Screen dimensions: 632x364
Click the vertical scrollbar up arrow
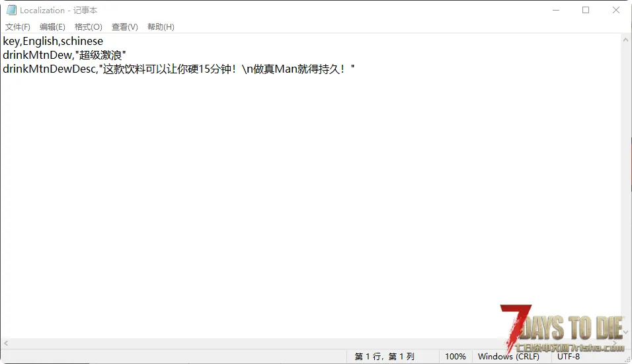tap(625, 40)
